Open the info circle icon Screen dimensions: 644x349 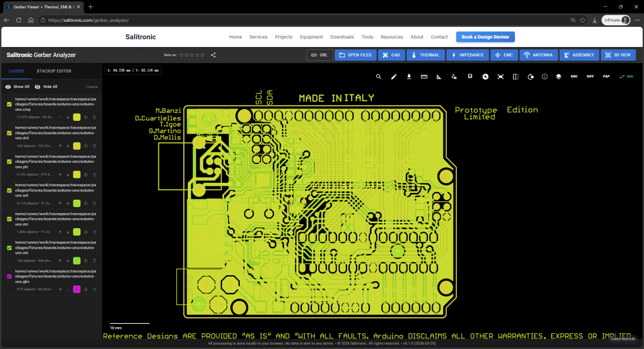[x=544, y=77]
